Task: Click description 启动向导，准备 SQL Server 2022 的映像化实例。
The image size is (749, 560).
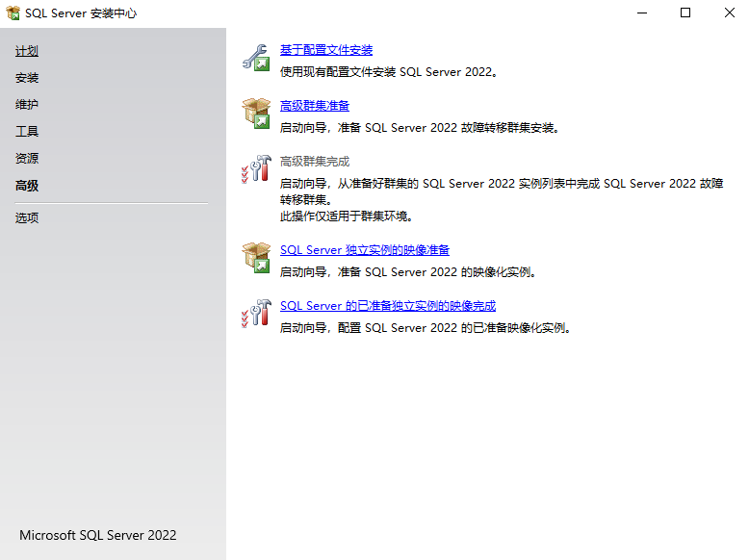Action: coord(409,272)
